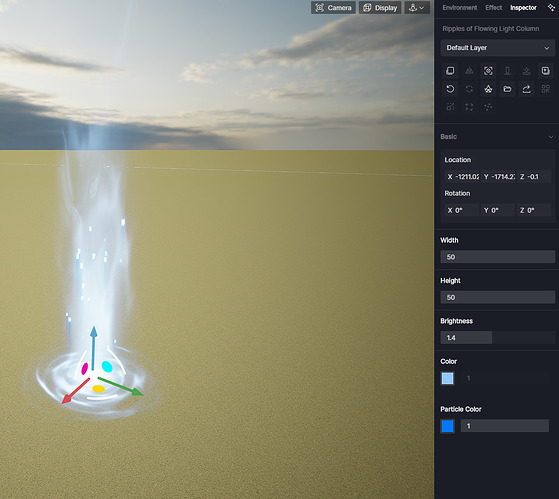Open the viewport mode dropdown next to Display
The width and height of the screenshot is (559, 499).
417,7
